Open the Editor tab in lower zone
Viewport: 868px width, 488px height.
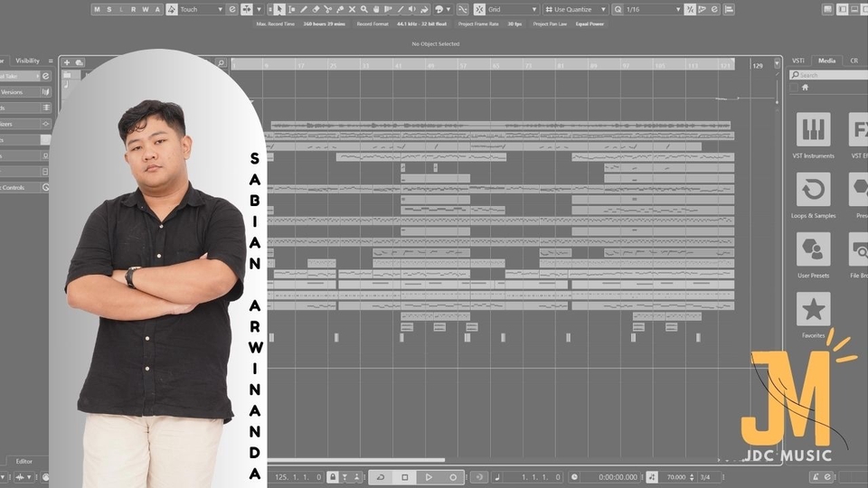(24, 462)
